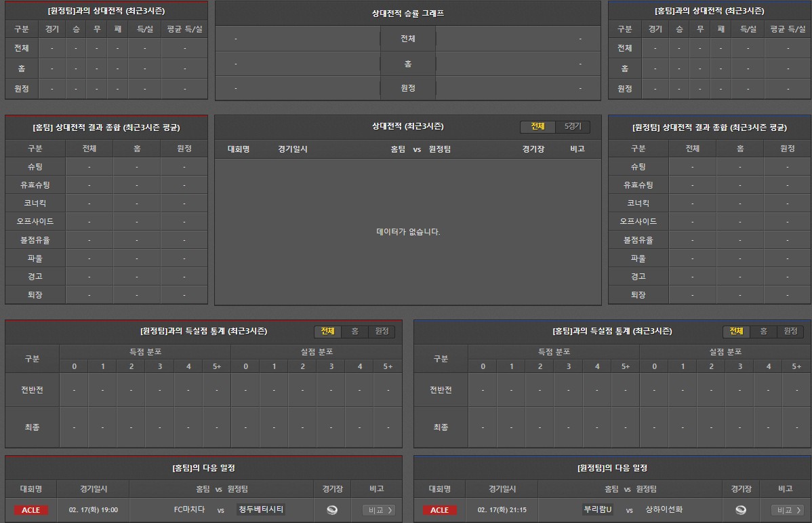The height and width of the screenshot is (523, 812).
Task: Click team name 상하이선화
Action: (x=664, y=510)
